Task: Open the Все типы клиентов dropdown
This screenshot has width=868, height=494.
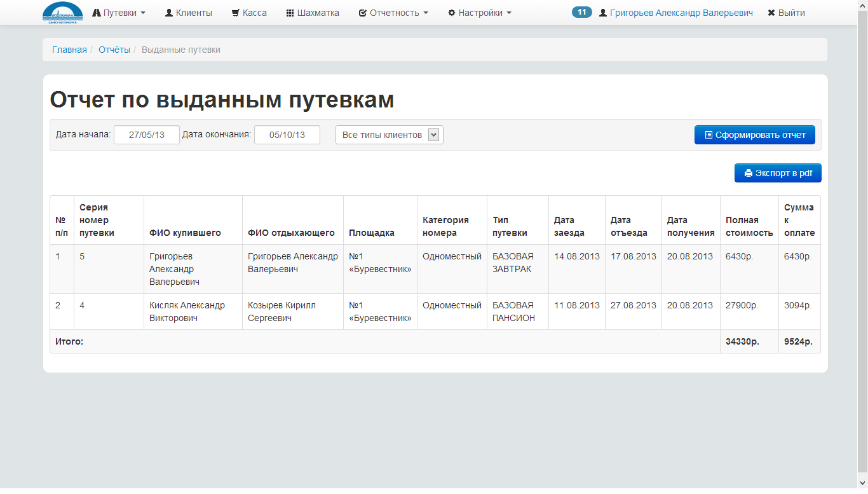Action: [390, 135]
